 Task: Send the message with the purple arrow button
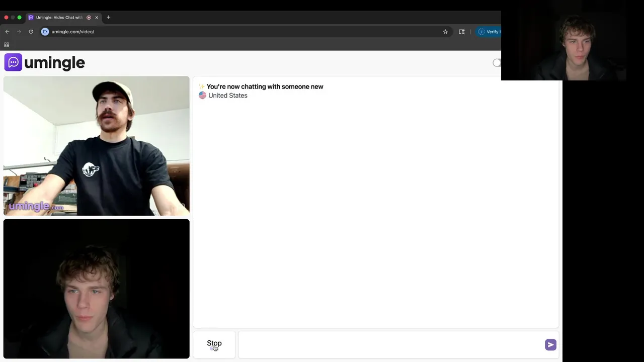click(x=550, y=344)
